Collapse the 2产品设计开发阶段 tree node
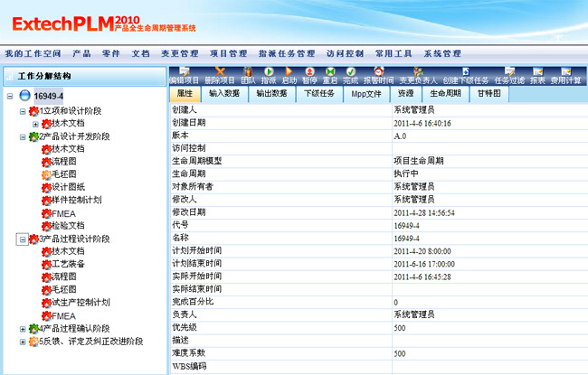This screenshot has width=588, height=375. click(x=22, y=136)
